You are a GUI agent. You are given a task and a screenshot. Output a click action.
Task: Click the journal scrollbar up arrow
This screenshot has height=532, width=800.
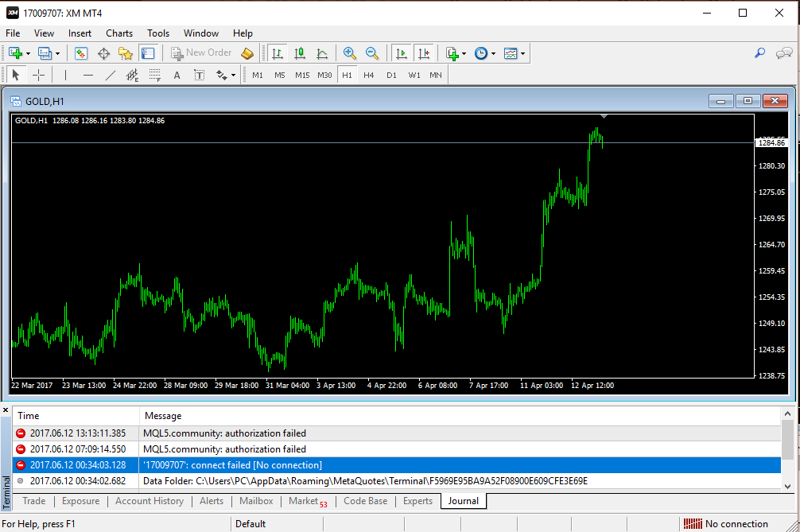point(788,414)
